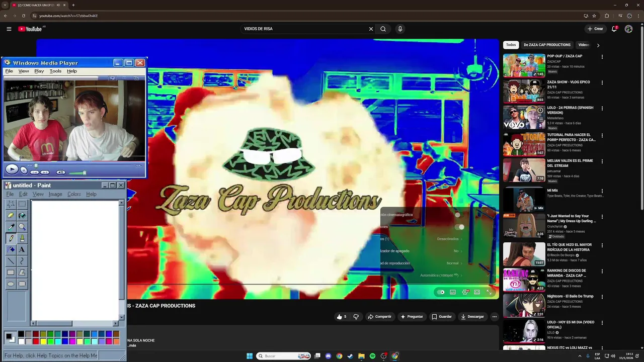Dislike the video with thumbs-down
This screenshot has width=644, height=362.
point(356,317)
